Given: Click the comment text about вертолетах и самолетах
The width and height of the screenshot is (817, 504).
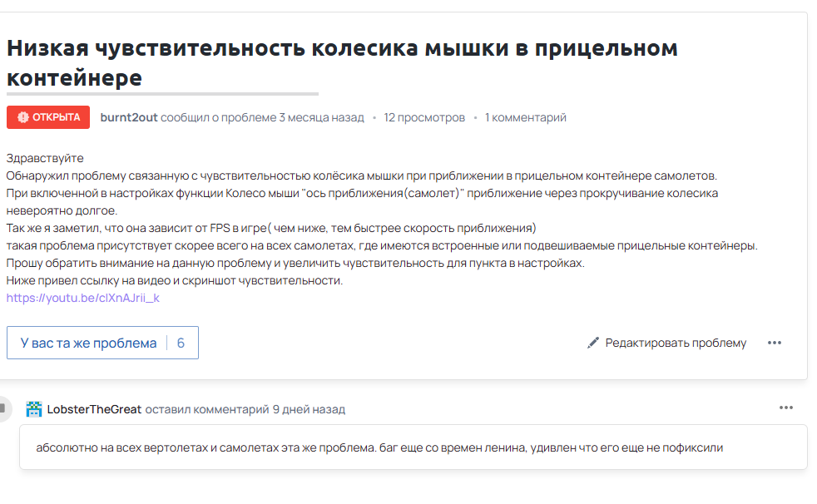Looking at the screenshot, I should coord(379,447).
